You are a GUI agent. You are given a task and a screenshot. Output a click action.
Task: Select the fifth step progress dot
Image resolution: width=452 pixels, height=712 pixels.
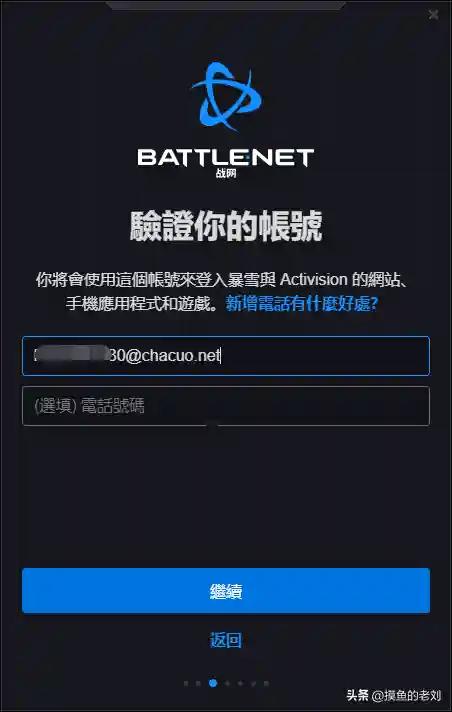pos(240,683)
